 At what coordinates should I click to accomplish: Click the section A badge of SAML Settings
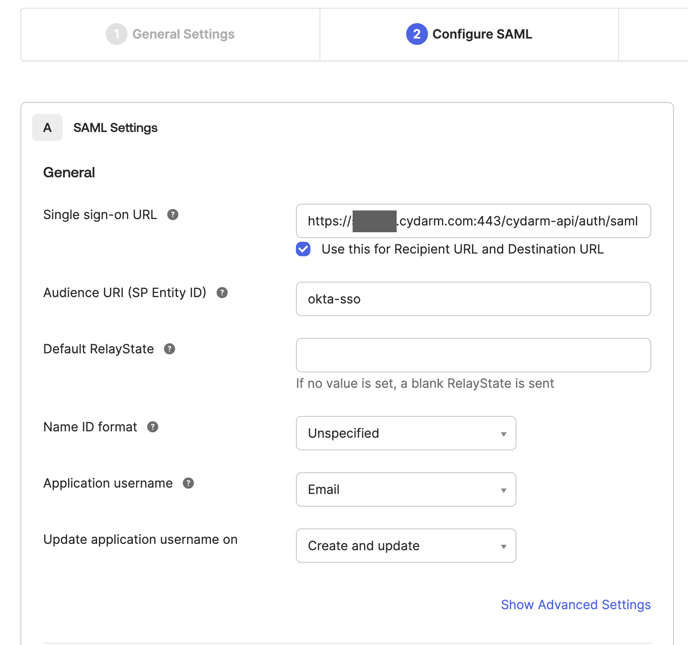click(47, 128)
